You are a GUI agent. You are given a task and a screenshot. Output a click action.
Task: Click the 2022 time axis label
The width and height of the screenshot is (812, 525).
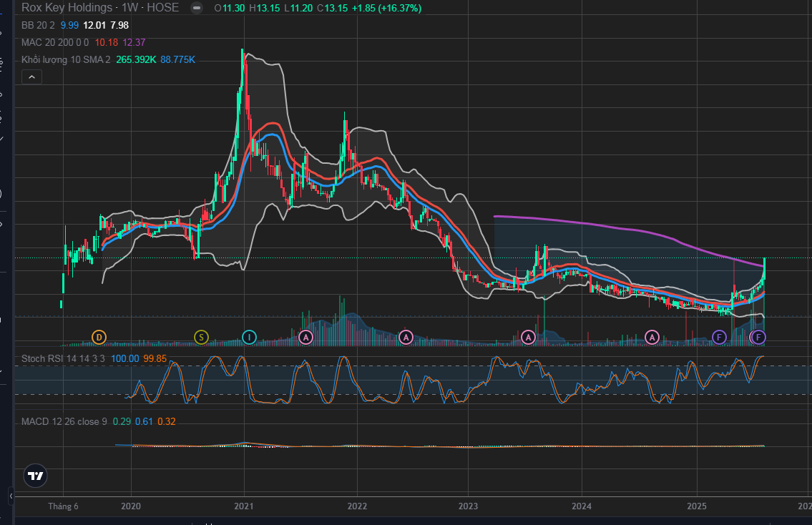click(357, 506)
